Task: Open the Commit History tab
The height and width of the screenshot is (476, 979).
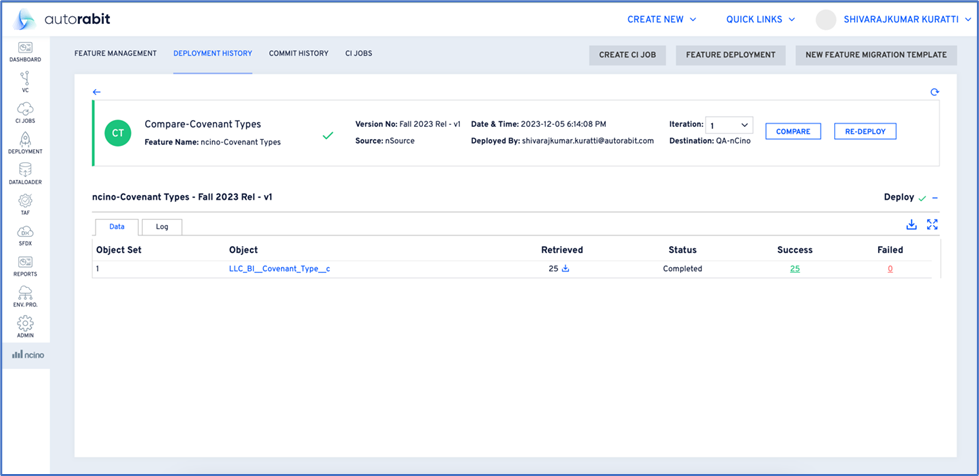Action: click(298, 53)
